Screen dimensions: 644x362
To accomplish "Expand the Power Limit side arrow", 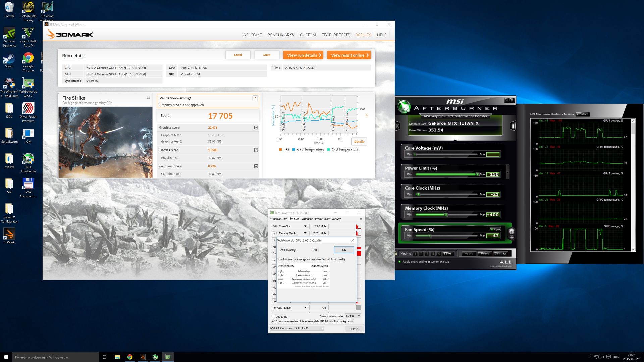I will tap(507, 172).
